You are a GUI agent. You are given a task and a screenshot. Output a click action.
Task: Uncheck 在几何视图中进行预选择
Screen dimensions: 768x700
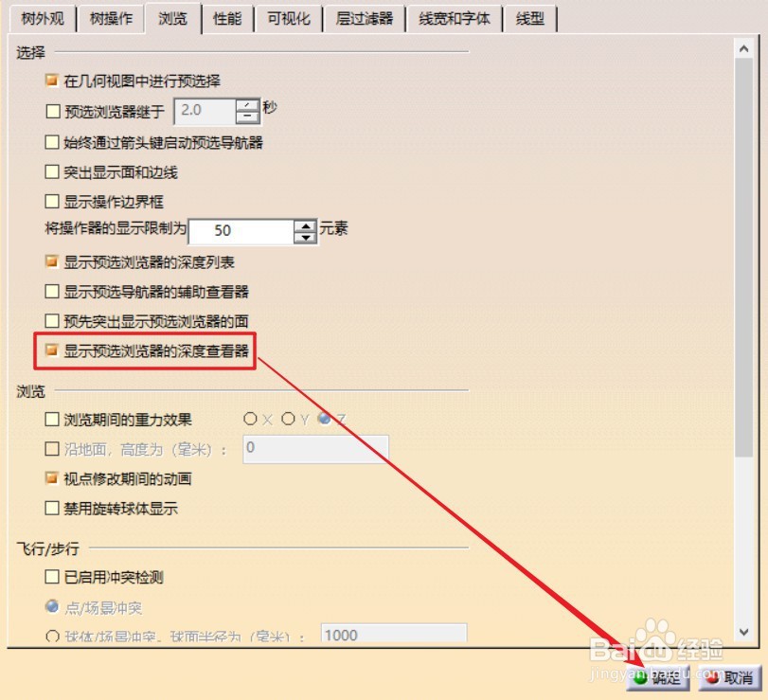click(x=52, y=81)
